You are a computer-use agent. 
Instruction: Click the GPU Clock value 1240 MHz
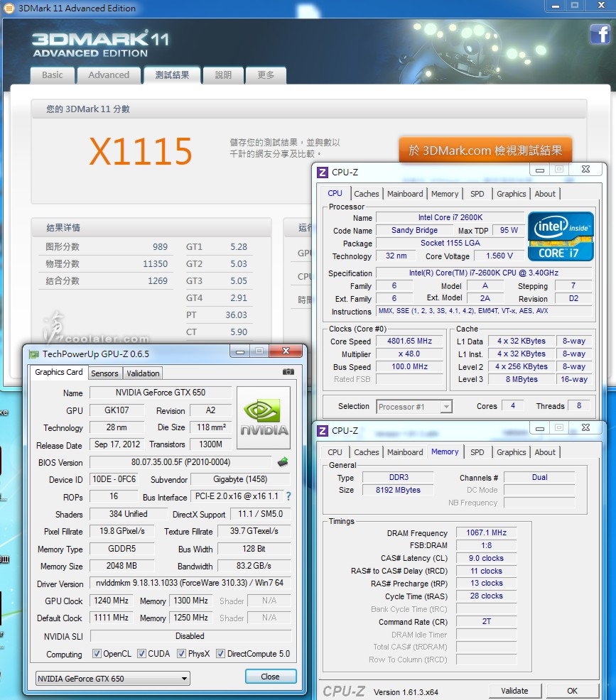click(x=111, y=601)
